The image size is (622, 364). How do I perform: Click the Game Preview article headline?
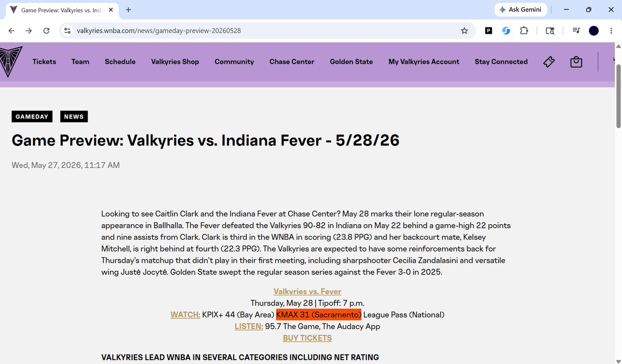[205, 140]
